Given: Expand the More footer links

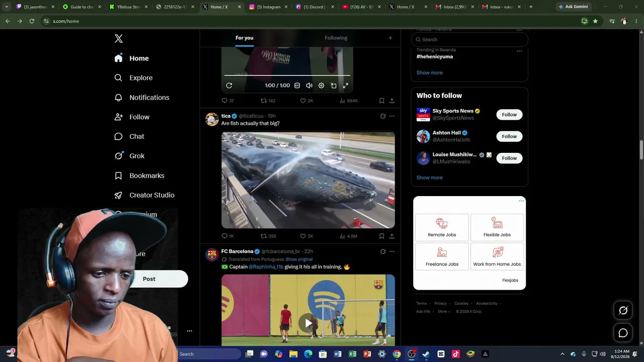Looking at the screenshot, I should pos(444,312).
